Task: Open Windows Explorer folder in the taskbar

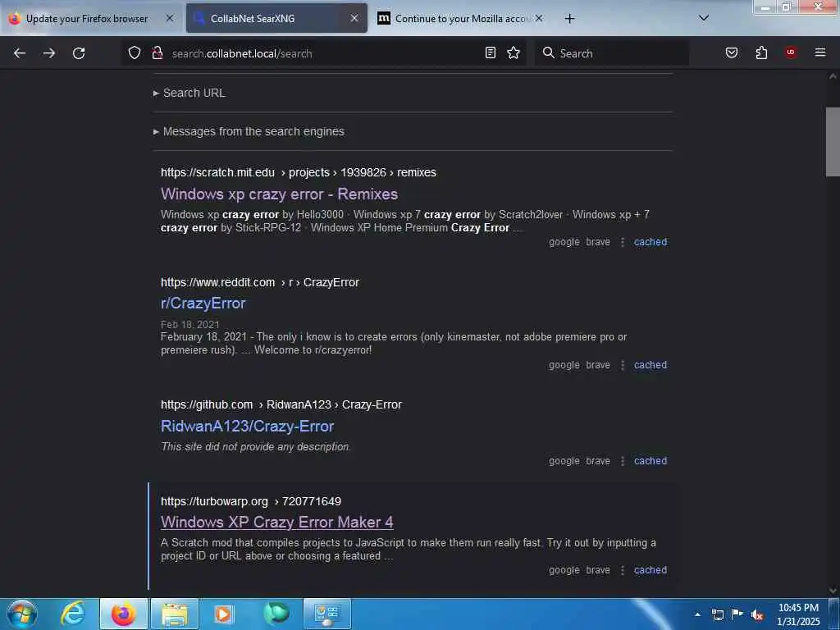Action: click(175, 614)
